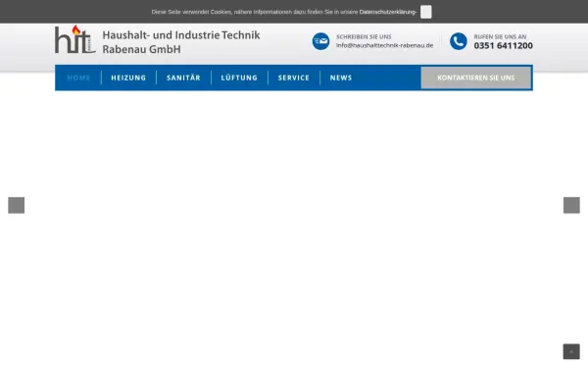
Task: Click Haushalt- und Industrie Technik title
Action: (181, 35)
